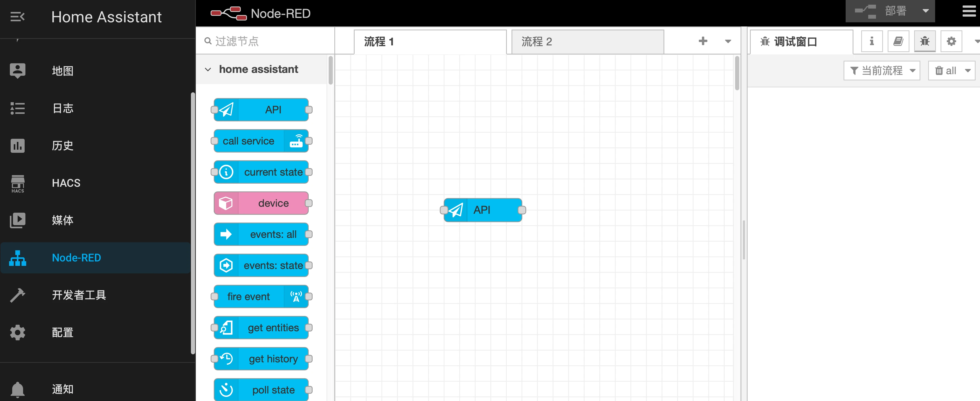980x401 pixels.
Task: Add a new flow with the plus button
Action: coord(703,41)
